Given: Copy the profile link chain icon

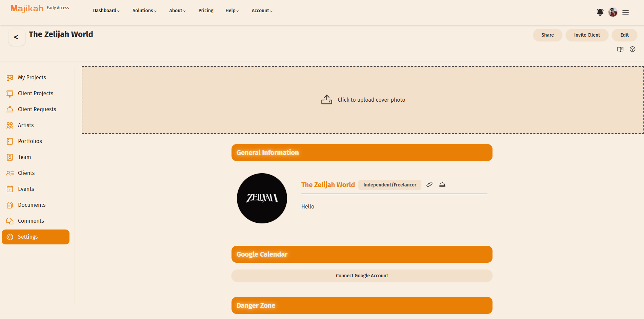Looking at the screenshot, I should (x=429, y=184).
